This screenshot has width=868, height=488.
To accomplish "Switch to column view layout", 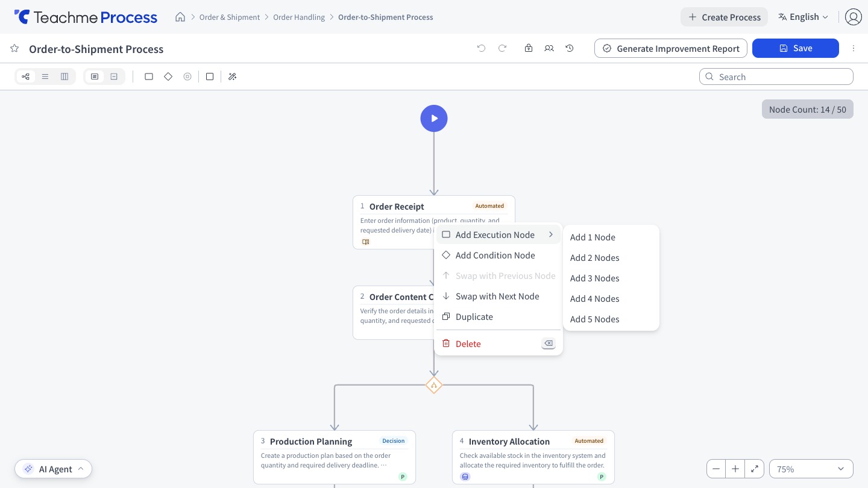I will click(64, 77).
